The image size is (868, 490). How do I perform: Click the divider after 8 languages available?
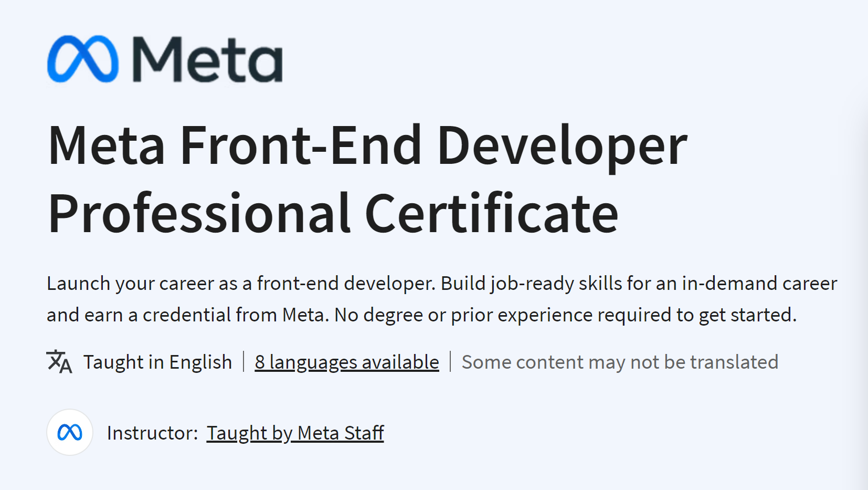coord(450,362)
